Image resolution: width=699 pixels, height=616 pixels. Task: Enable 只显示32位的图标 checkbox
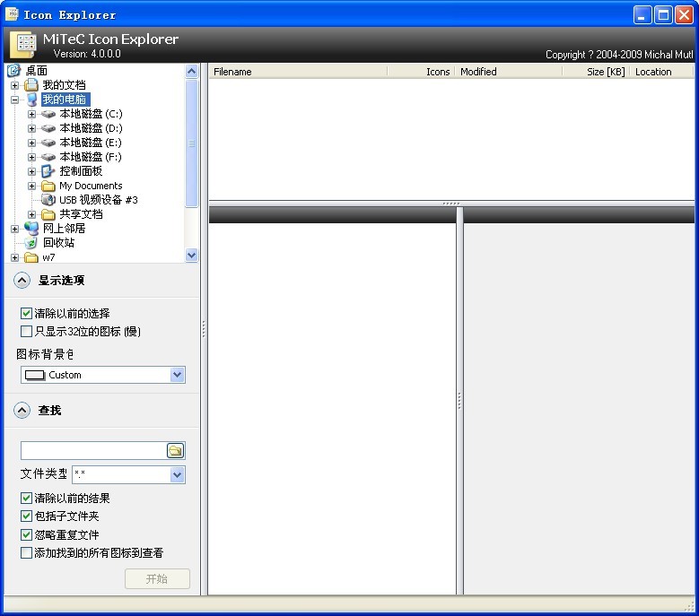point(26,332)
